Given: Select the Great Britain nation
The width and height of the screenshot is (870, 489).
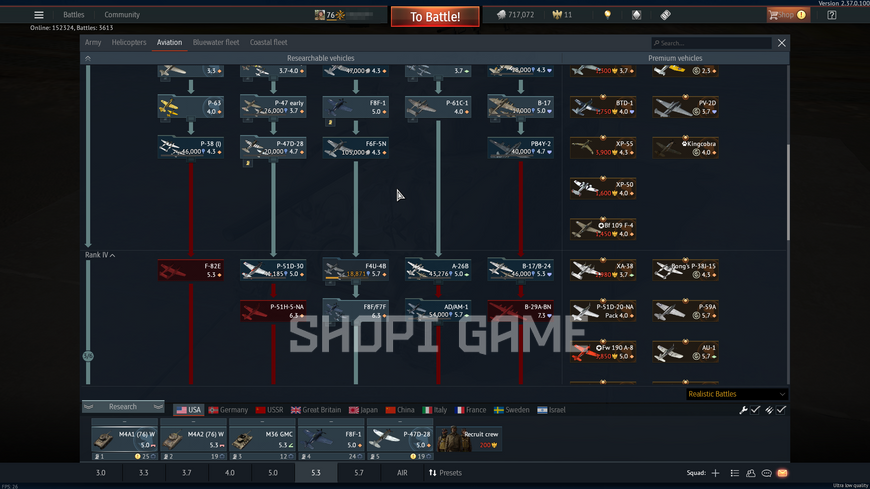Looking at the screenshot, I should click(x=316, y=410).
